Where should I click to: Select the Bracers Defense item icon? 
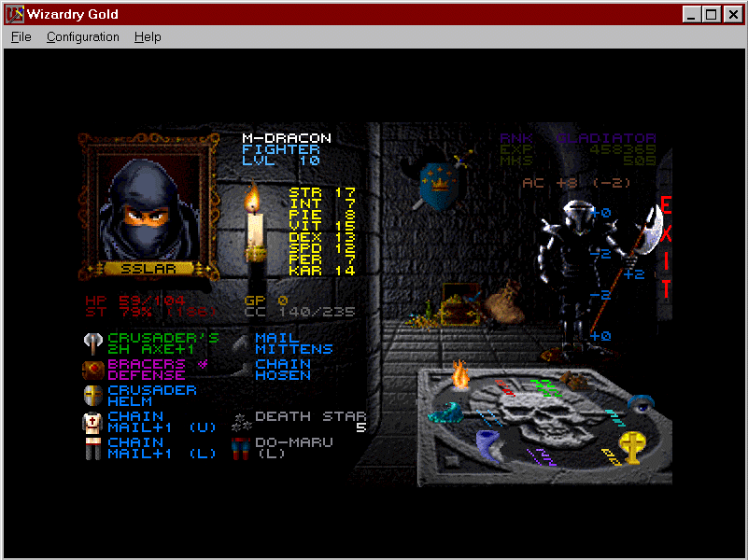pos(92,369)
